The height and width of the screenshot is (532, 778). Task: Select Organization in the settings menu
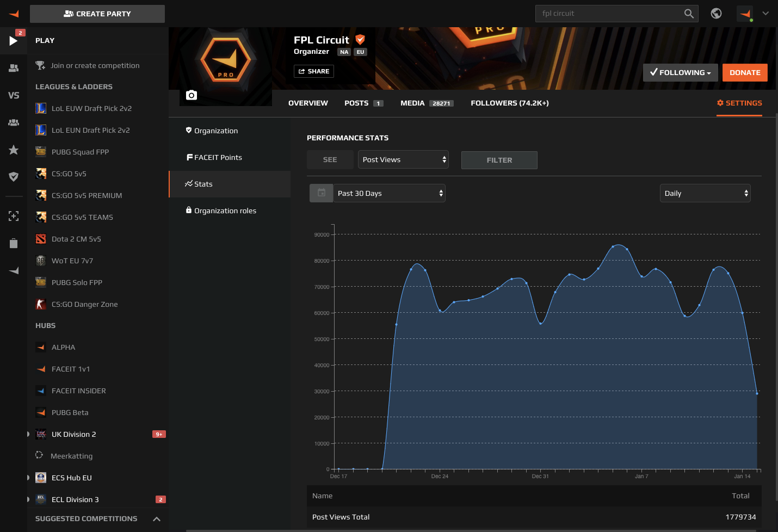230,131
